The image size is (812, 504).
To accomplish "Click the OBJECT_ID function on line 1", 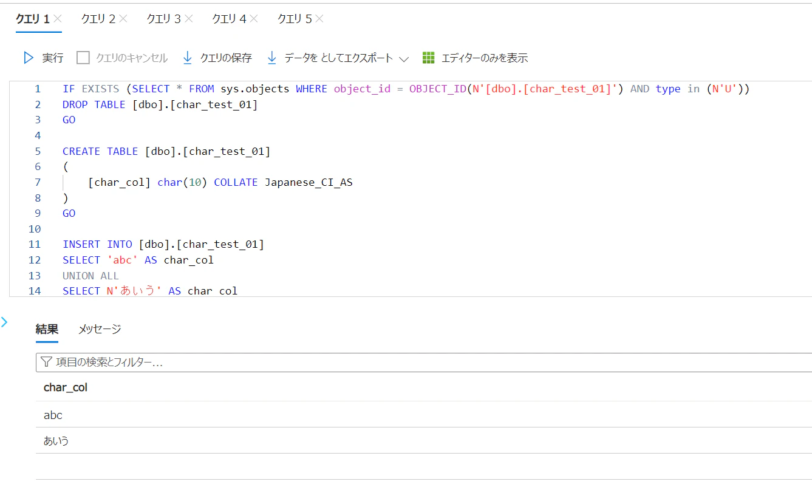I will 438,89.
